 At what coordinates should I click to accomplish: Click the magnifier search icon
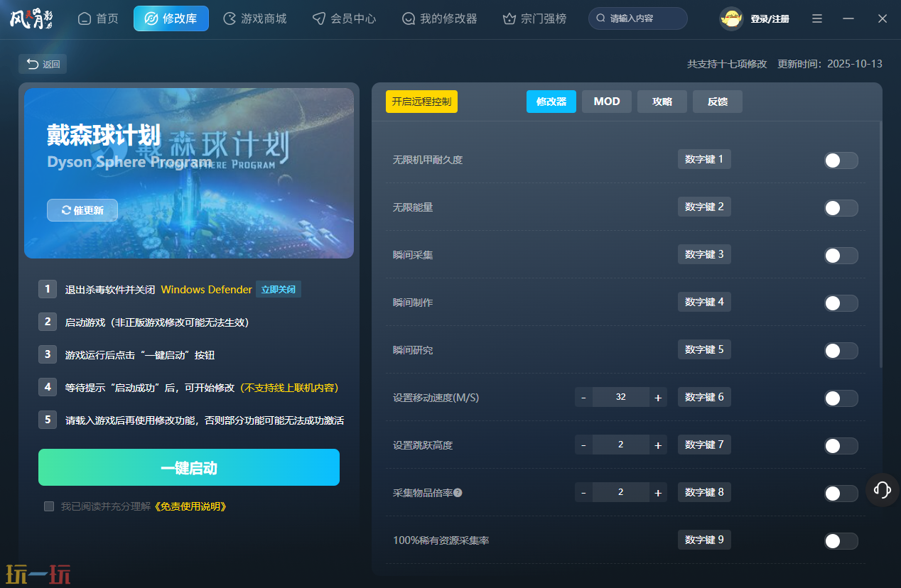[601, 18]
